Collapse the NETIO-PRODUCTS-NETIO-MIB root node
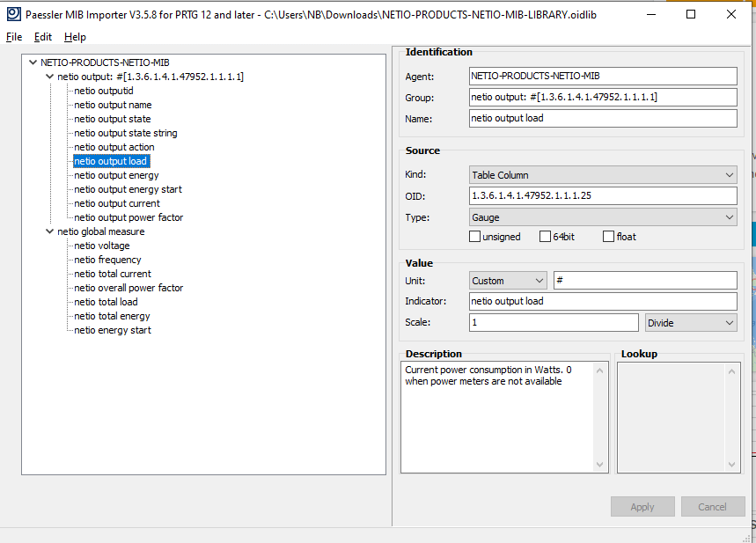The width and height of the screenshot is (756, 543). [33, 62]
